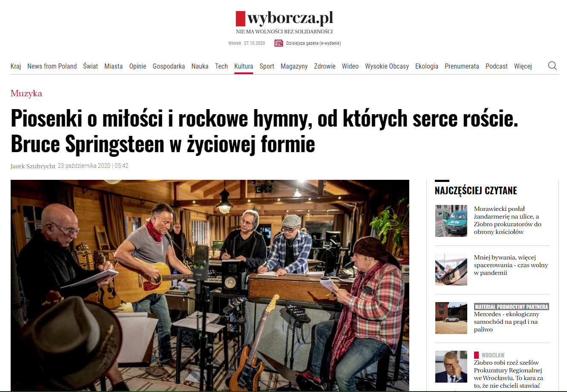Open the Ziobro Prokuratura Regionalna article thumbnail
The height and width of the screenshot is (392, 567).
click(x=451, y=366)
